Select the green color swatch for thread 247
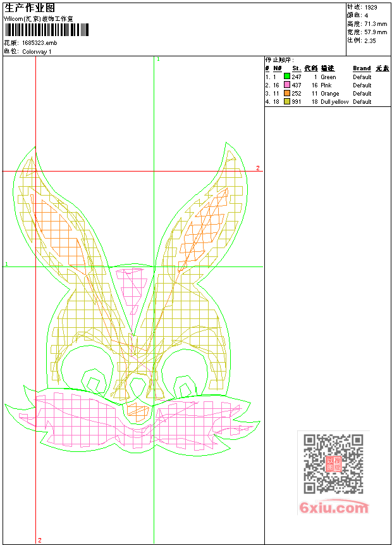Viewport: 392px width, 545px height. coord(287,77)
